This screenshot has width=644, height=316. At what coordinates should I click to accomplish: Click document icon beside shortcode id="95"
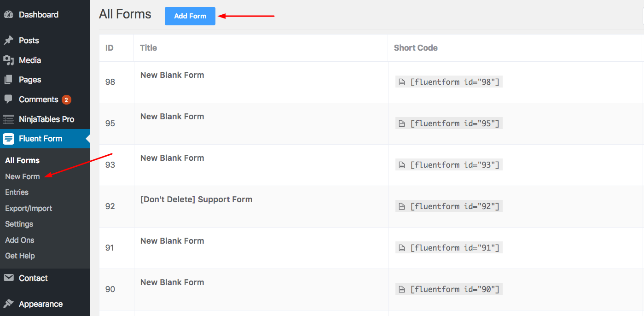[402, 123]
